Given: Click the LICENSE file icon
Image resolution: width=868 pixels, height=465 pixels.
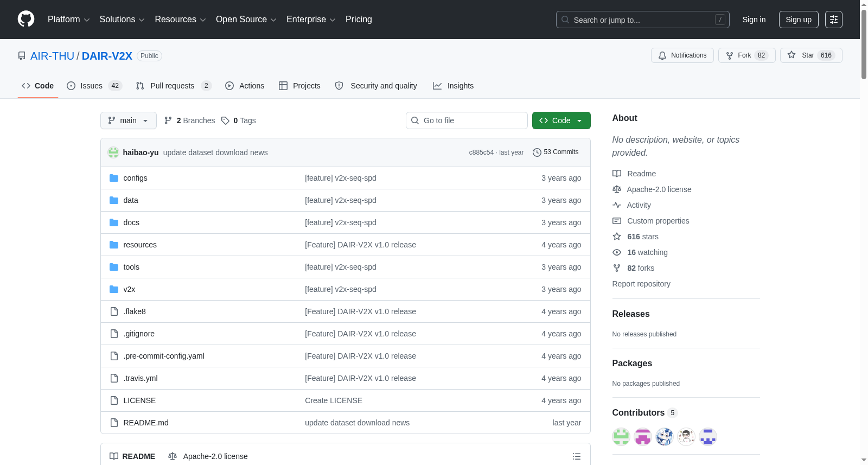Looking at the screenshot, I should click(114, 400).
